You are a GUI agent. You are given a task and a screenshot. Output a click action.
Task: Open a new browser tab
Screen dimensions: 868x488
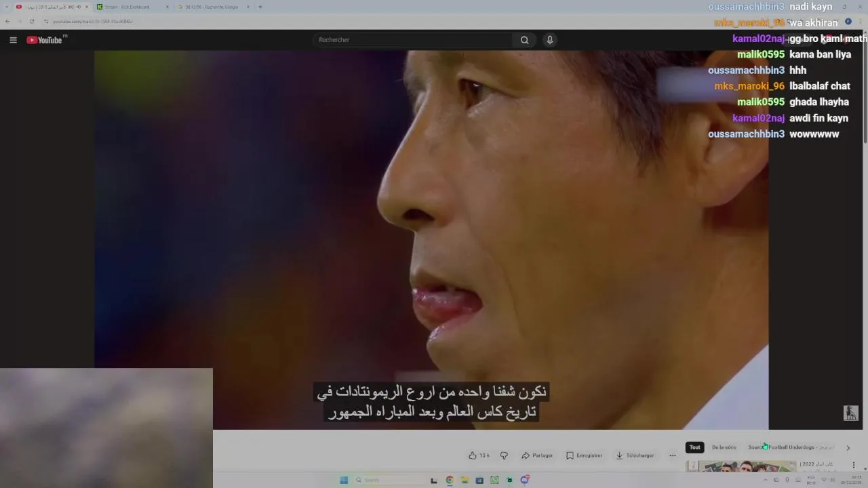(260, 7)
